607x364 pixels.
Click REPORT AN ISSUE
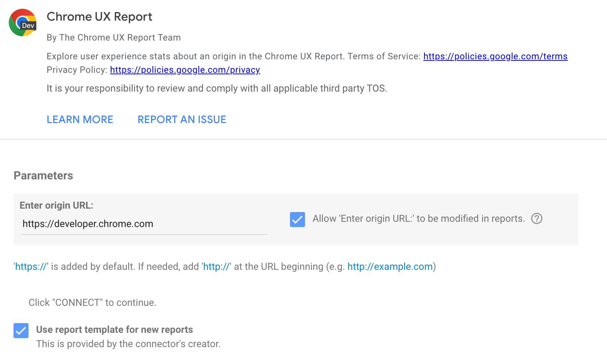(x=182, y=119)
